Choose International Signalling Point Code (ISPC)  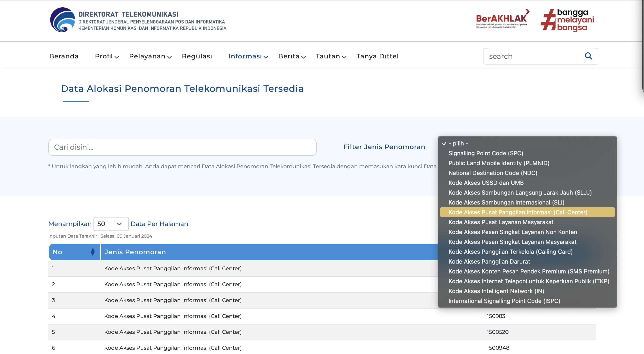[x=527, y=301]
